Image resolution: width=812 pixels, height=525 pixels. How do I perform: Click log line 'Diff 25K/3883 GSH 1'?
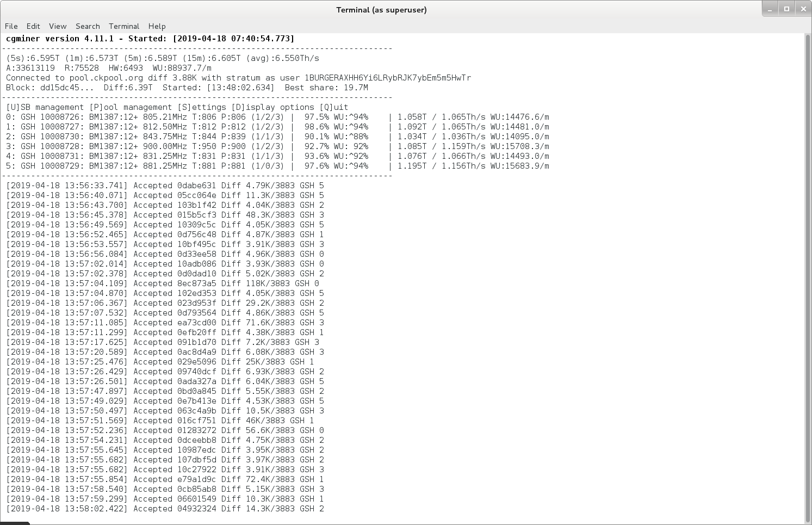[x=160, y=362]
